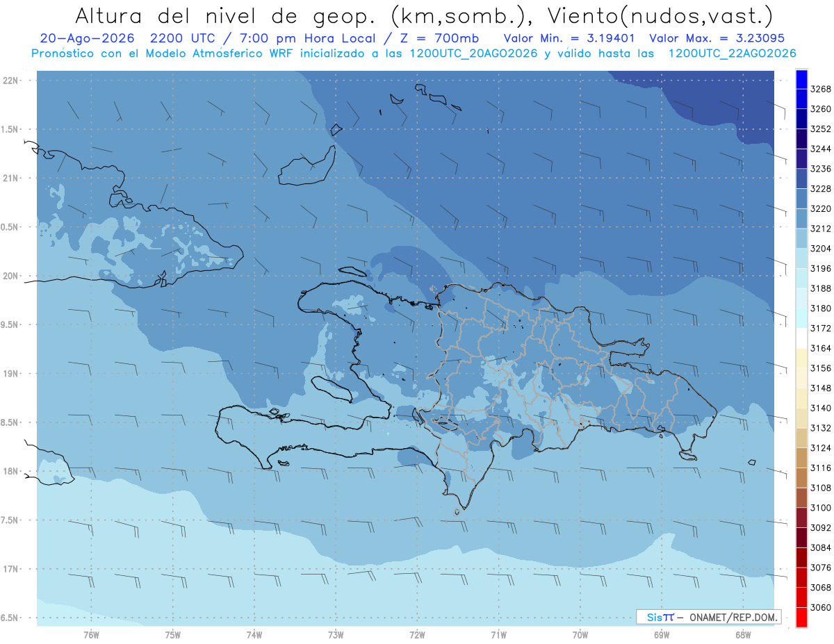Click the legend value 3236

pyautogui.click(x=821, y=169)
